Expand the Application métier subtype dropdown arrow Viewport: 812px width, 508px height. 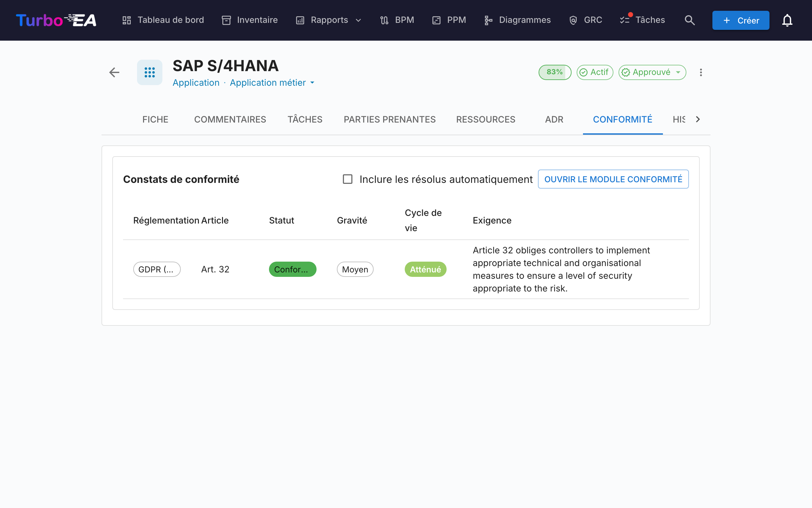coord(312,83)
